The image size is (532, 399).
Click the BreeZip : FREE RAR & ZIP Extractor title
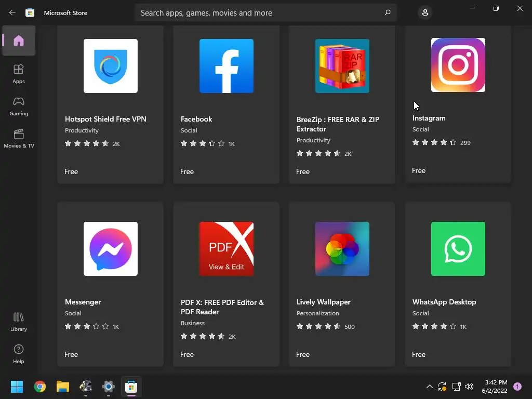(338, 124)
